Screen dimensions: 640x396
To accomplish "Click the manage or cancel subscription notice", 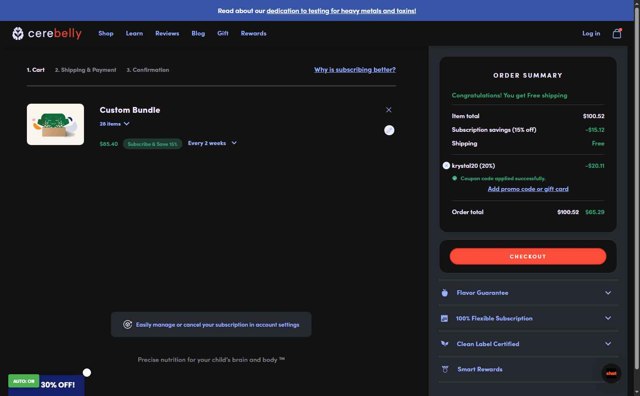I will [211, 325].
